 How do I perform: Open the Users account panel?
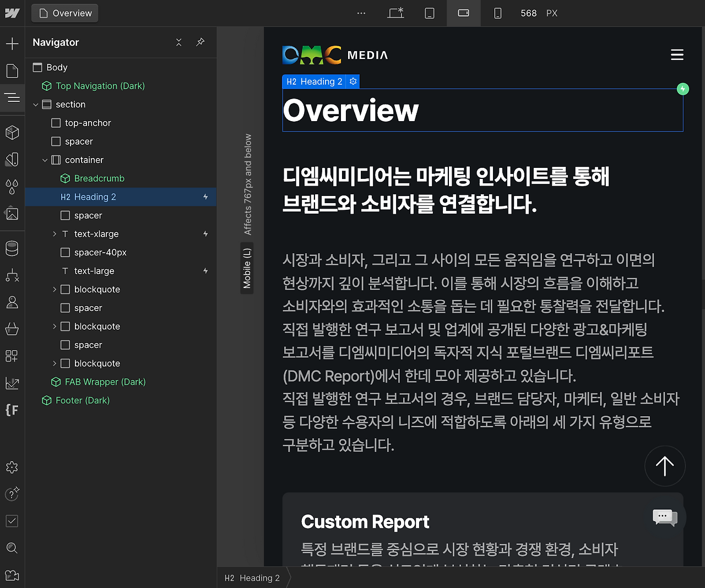click(x=12, y=302)
